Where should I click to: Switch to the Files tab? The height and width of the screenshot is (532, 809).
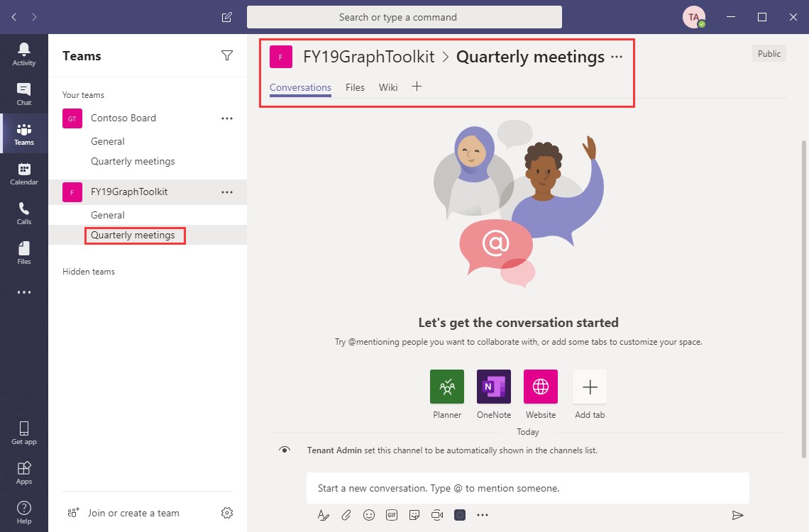coord(355,87)
